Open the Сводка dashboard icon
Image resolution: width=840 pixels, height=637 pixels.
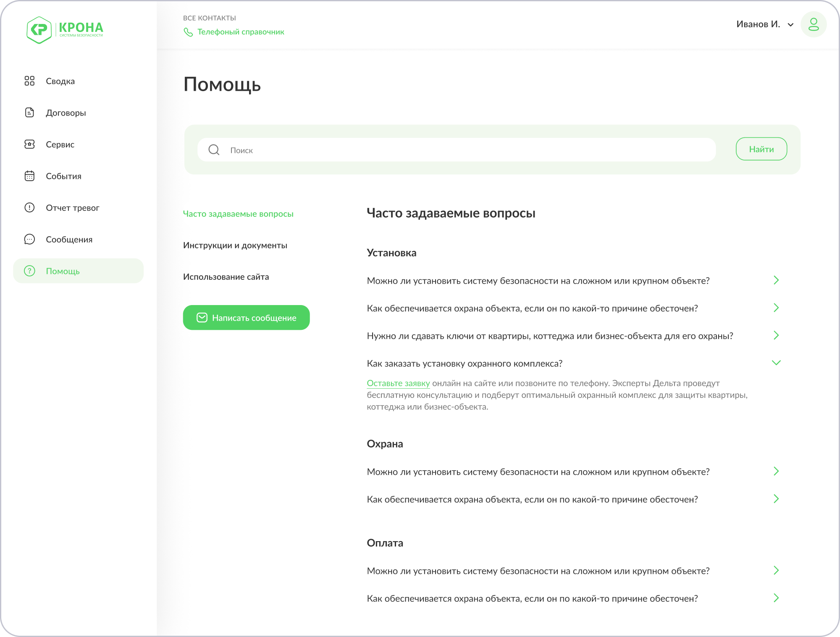[x=29, y=81]
